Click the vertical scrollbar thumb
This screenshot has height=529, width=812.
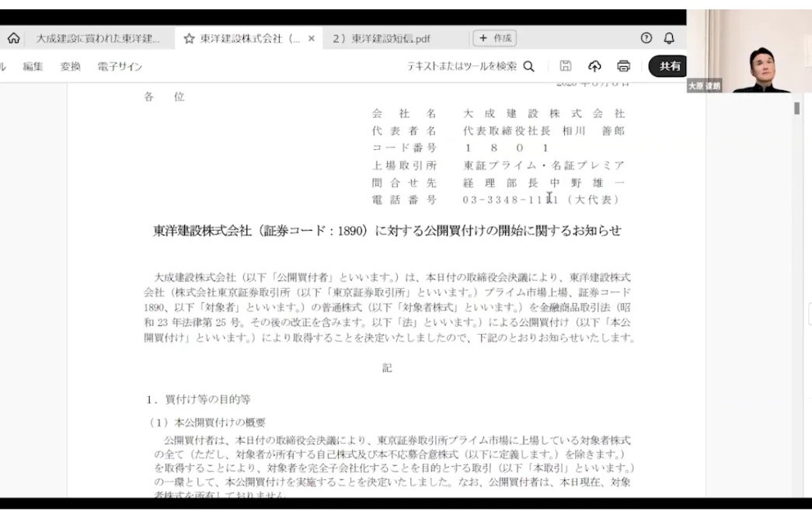pyautogui.click(x=796, y=109)
